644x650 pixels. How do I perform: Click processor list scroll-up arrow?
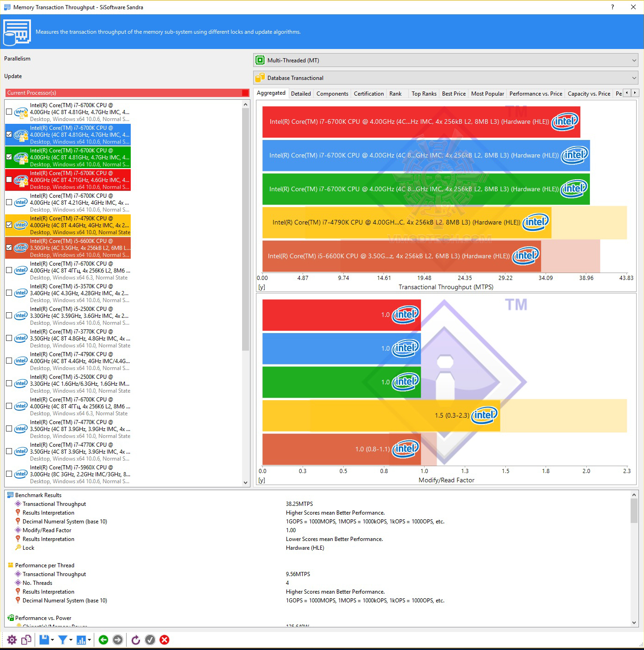[245, 105]
